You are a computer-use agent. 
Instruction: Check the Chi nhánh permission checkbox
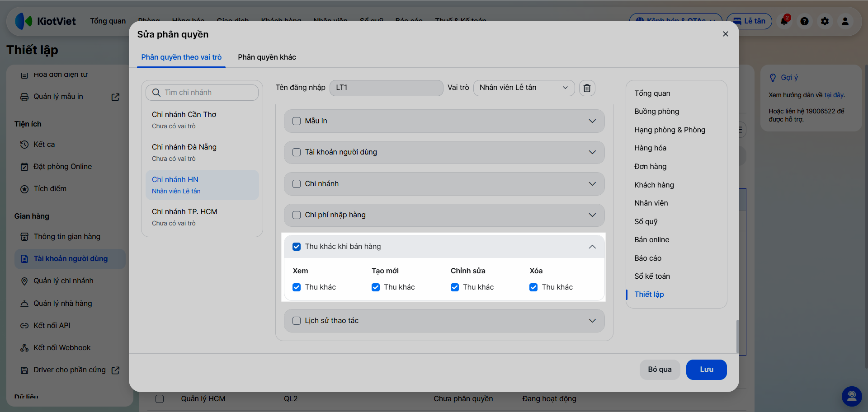297,184
